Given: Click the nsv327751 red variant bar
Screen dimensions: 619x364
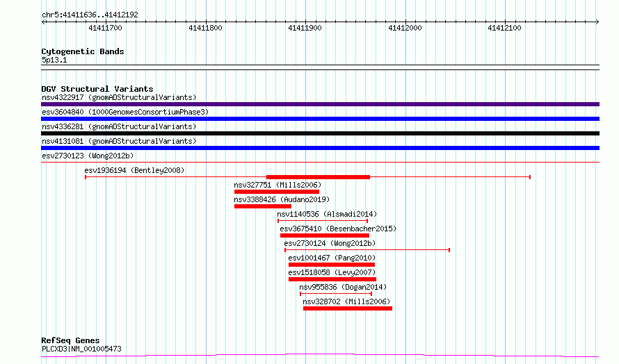Looking at the screenshot, I should (277, 192).
